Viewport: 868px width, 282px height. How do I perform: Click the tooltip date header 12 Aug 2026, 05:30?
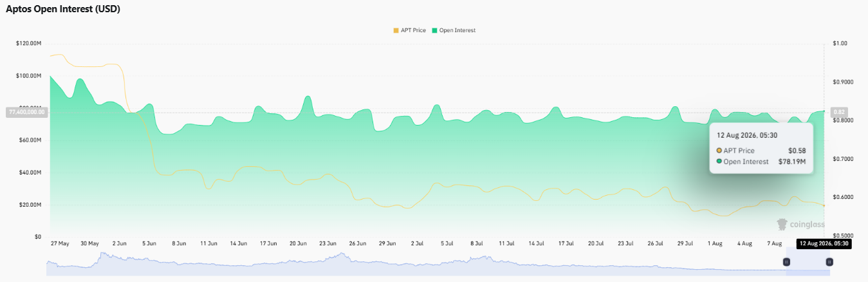tap(747, 136)
